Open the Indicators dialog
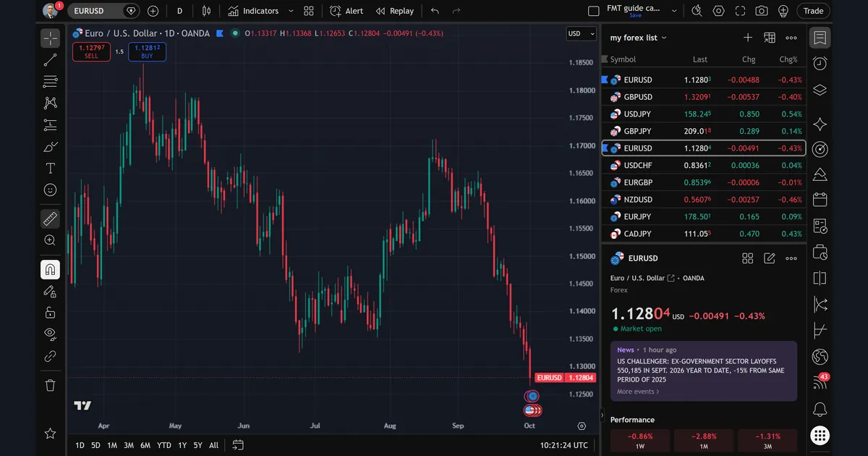This screenshot has width=868, height=456. 253,11
